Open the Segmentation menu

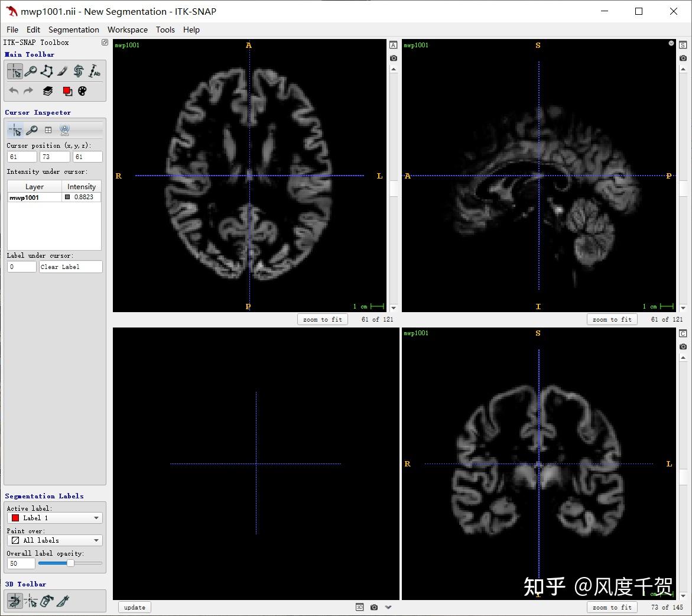[x=74, y=30]
